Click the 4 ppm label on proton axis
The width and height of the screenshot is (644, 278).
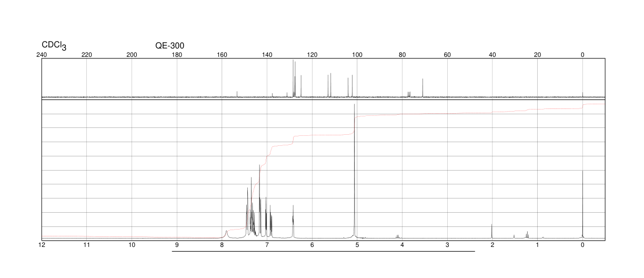(402, 245)
